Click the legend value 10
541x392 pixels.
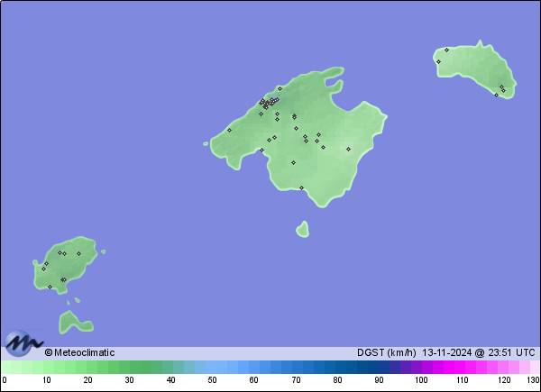tap(47, 380)
